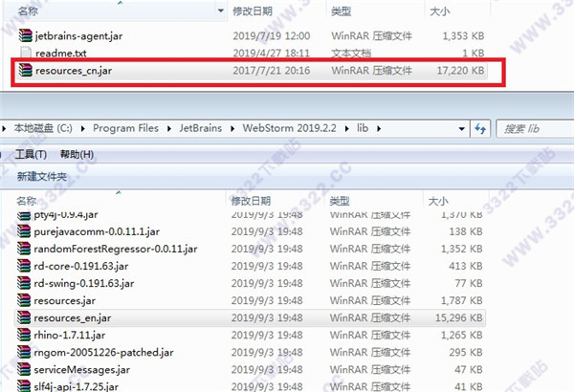Click the resources_cn.jar archive icon

(25, 70)
